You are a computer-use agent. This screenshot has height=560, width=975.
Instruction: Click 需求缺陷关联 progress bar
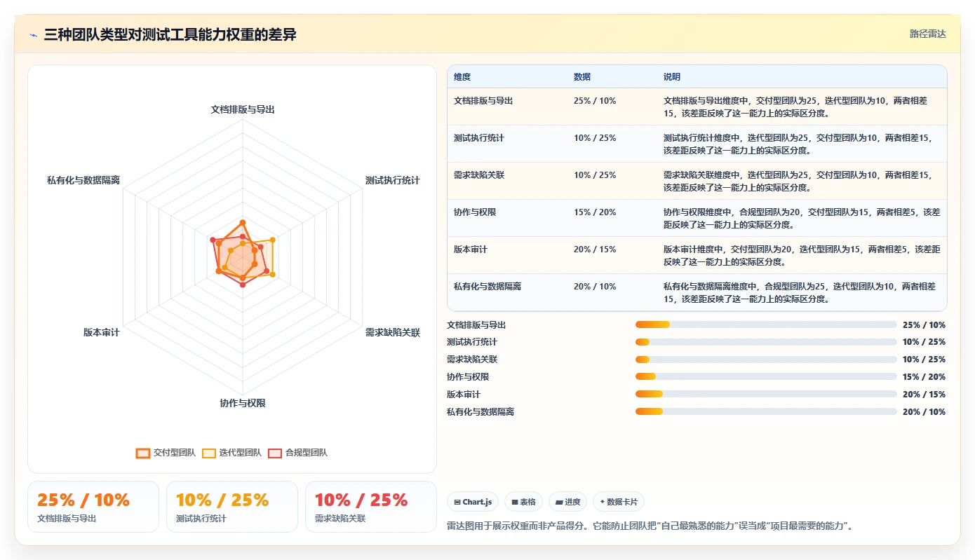click(x=766, y=360)
